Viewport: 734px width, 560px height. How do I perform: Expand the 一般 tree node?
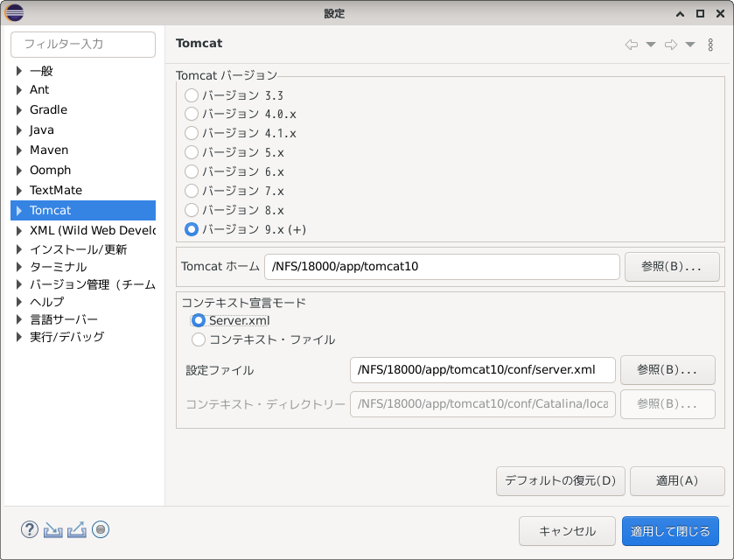18,71
